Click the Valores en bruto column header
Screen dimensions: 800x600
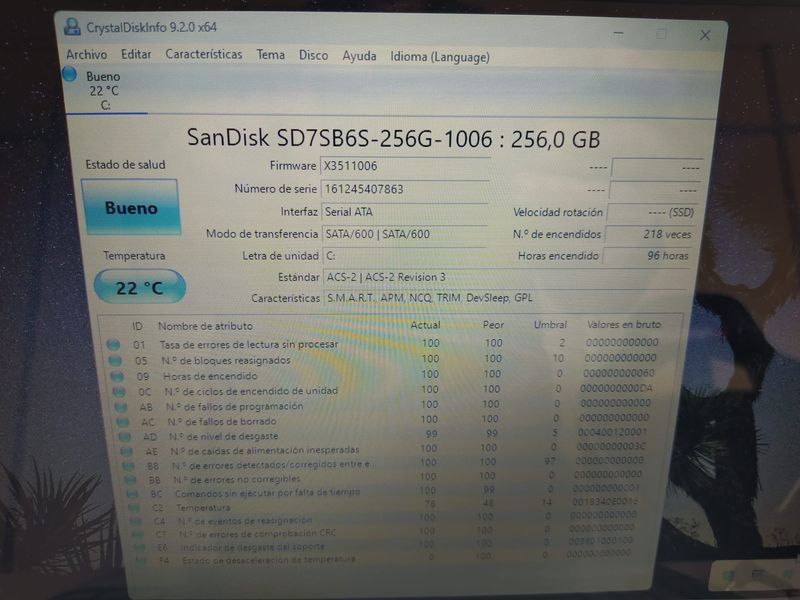click(623, 324)
